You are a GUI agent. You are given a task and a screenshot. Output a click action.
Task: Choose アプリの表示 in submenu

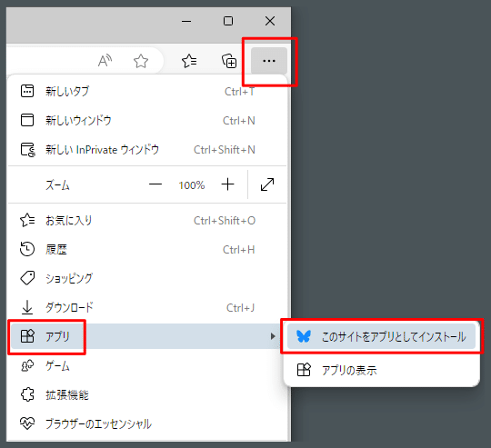coord(381,370)
